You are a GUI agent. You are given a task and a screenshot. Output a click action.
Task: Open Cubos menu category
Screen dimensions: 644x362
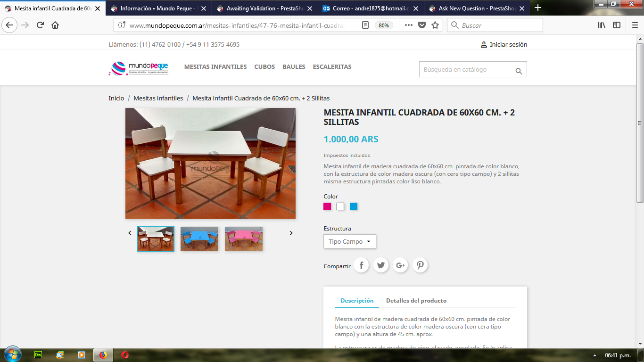[264, 67]
